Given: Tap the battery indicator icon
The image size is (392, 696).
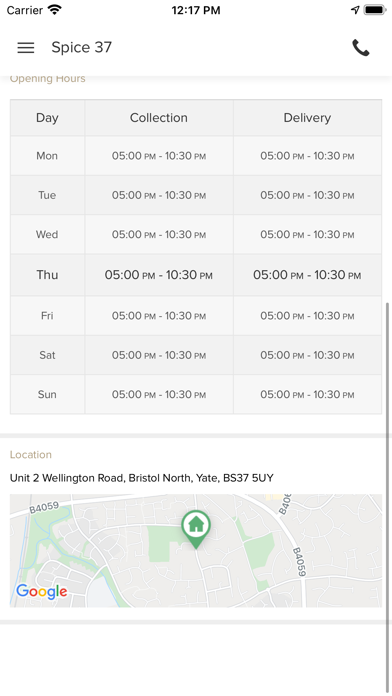Looking at the screenshot, I should pyautogui.click(x=375, y=10).
